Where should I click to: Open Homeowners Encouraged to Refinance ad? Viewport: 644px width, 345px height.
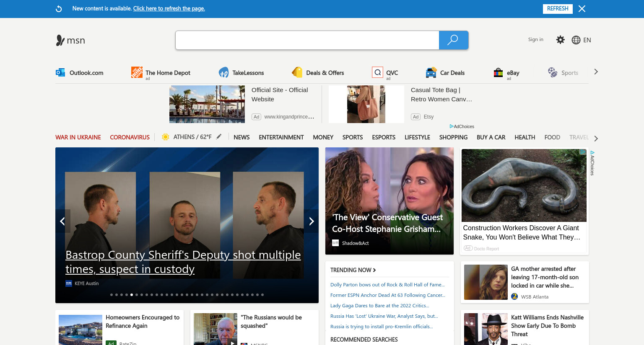pyautogui.click(x=119, y=327)
